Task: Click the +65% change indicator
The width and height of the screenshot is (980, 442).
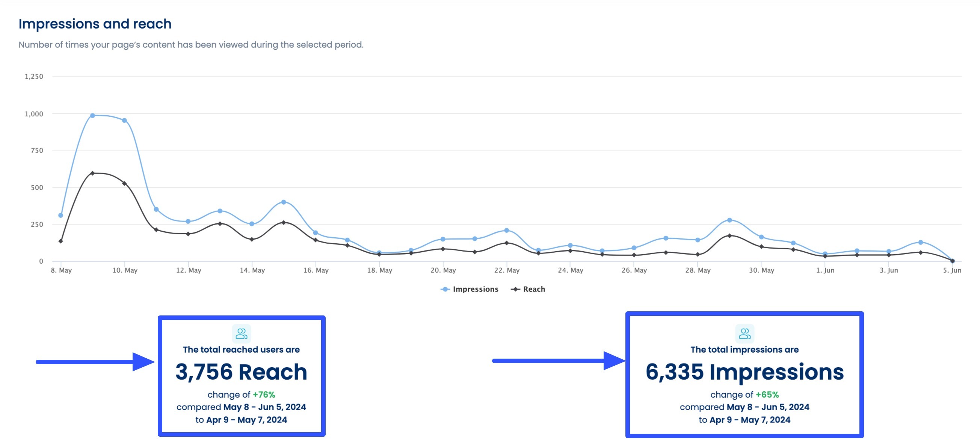Action: [767, 394]
